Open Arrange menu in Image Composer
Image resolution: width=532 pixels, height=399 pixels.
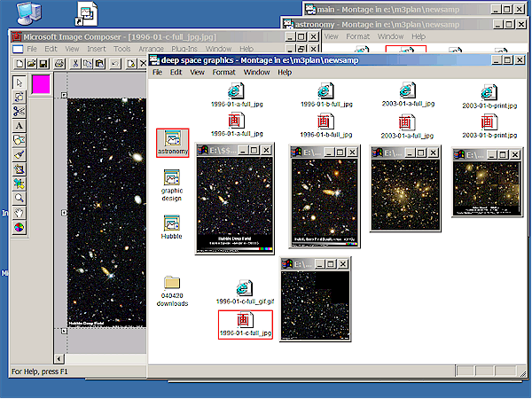[x=151, y=49]
